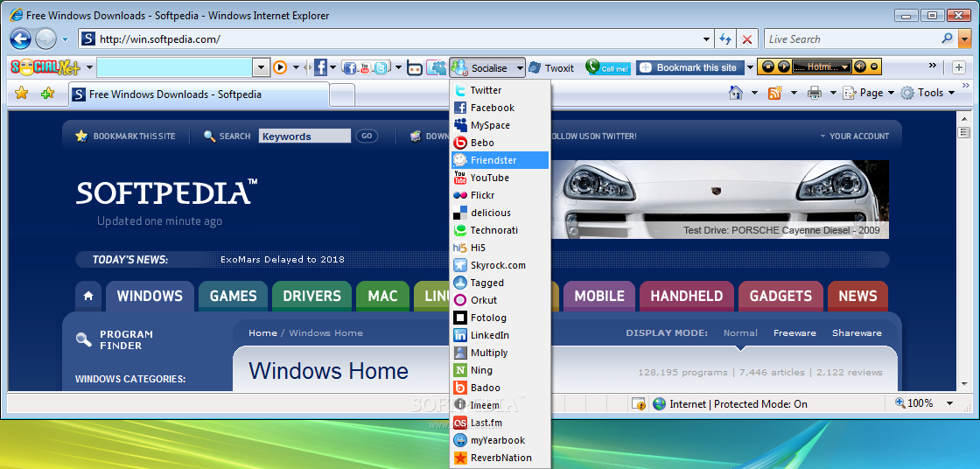Expand the toolbar search box dropdown
This screenshot has width=980, height=469.
[x=262, y=66]
